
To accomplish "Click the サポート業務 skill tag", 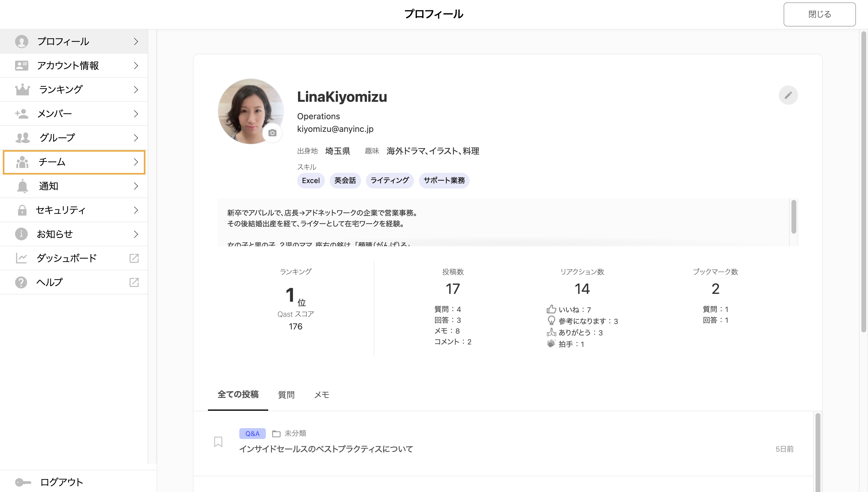I will [x=444, y=180].
